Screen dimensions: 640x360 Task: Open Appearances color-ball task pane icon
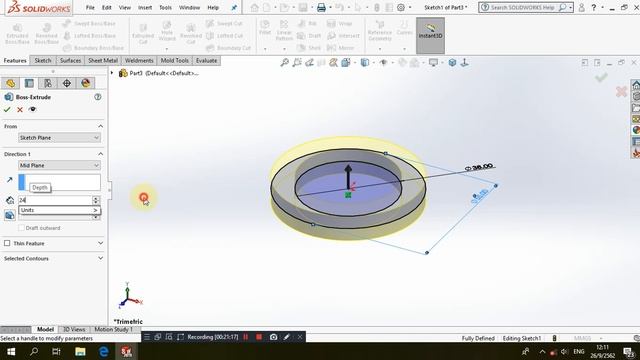(x=636, y=130)
